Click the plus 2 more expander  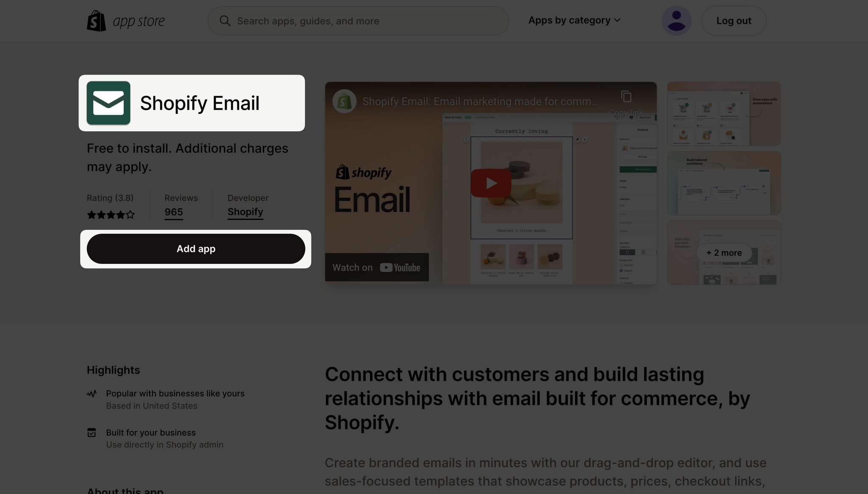pyautogui.click(x=724, y=253)
